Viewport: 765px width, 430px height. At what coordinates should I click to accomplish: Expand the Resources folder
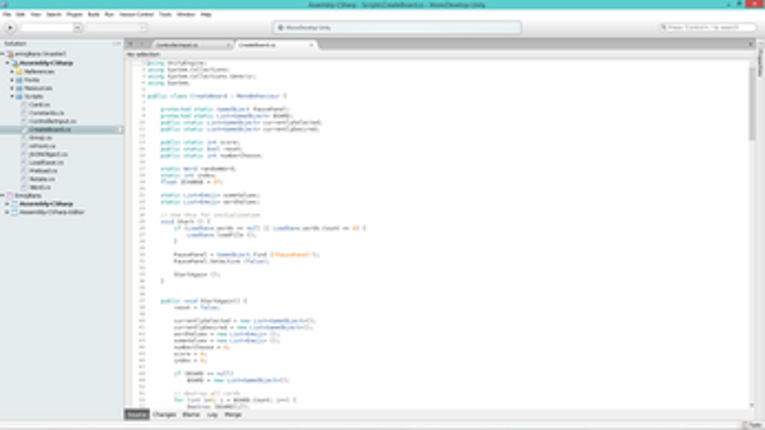tap(12, 88)
